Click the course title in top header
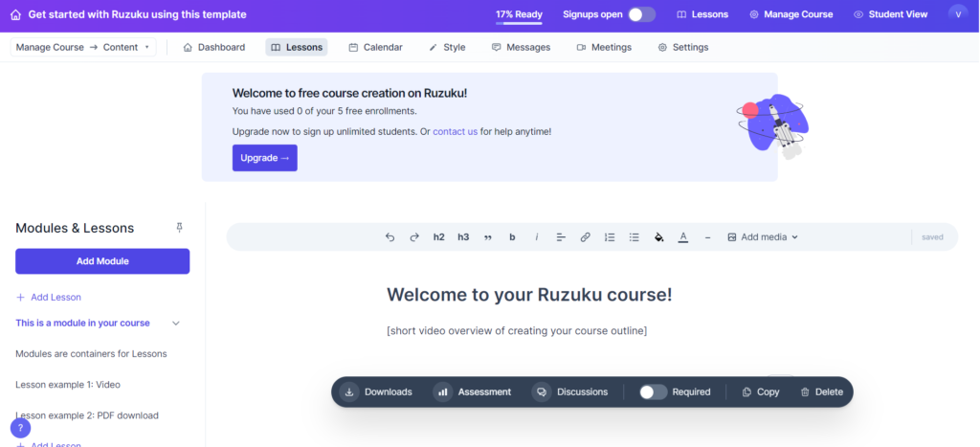980x447 pixels. [x=138, y=14]
